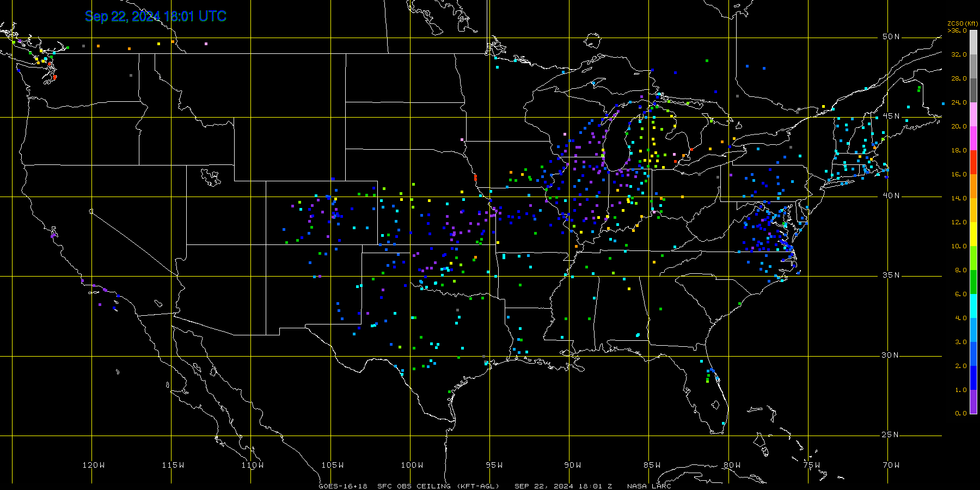The height and width of the screenshot is (490, 980).
Task: Click the 105W longitude label
Action: 332,465
